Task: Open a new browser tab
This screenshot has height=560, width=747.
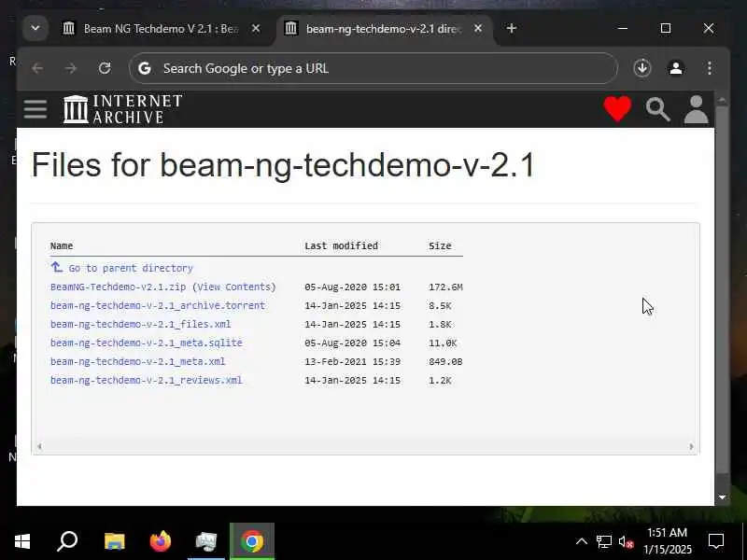Action: tap(511, 29)
